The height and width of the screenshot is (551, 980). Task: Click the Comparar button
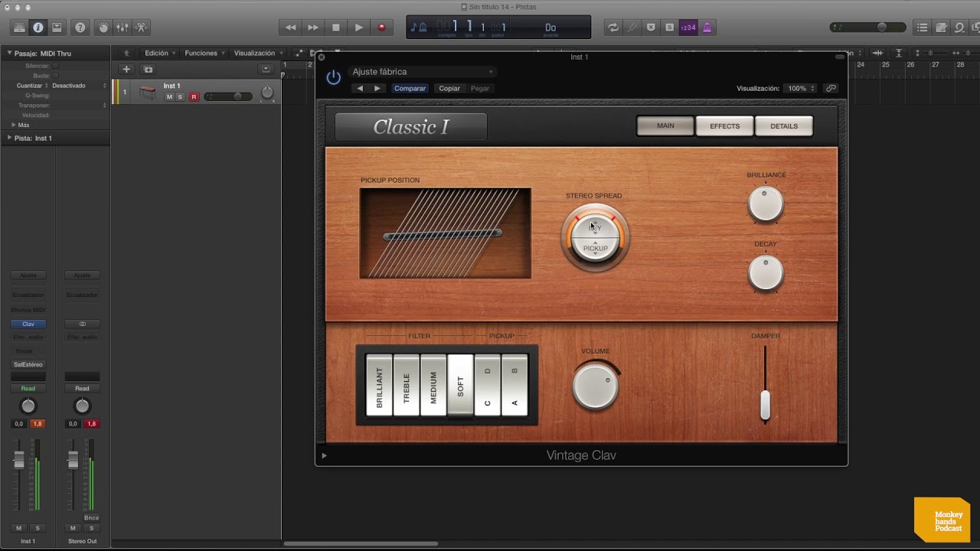coord(410,88)
